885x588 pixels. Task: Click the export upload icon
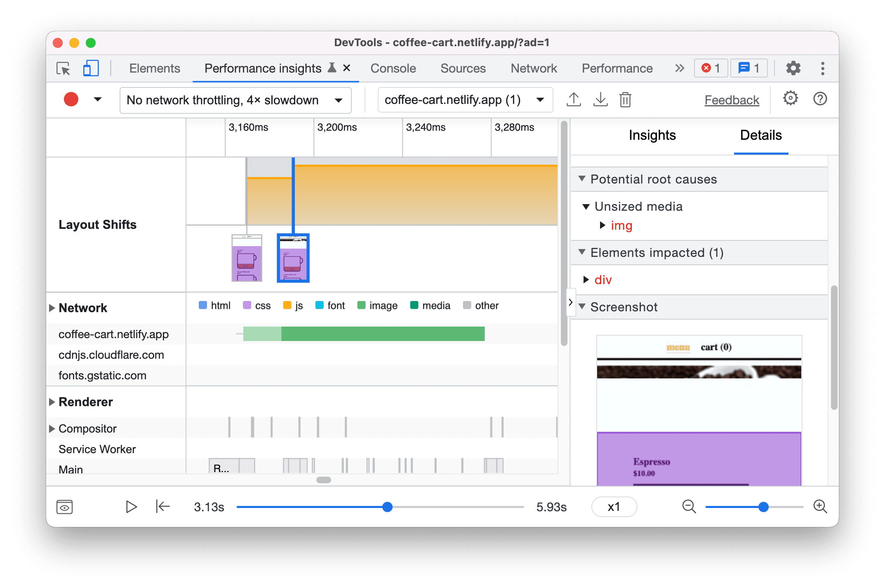[x=572, y=100]
